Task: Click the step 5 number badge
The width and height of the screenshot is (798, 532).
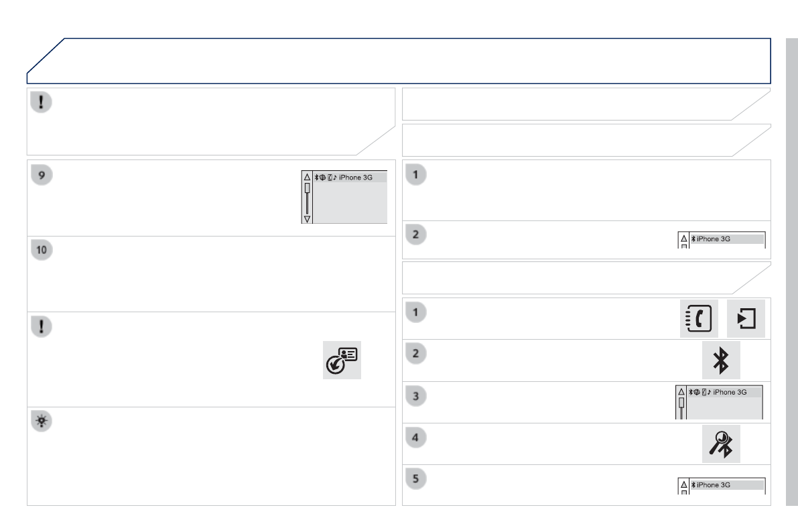Action: 417,479
